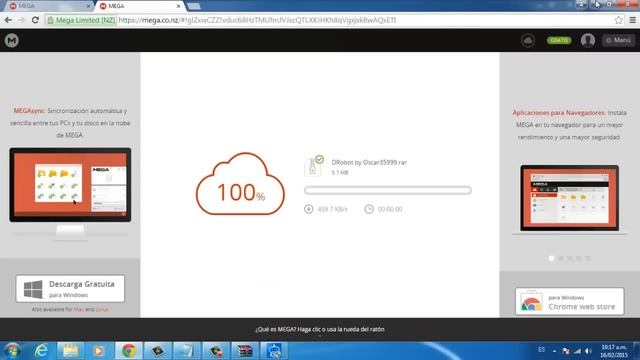Click the laptop browser apps preview image
Image resolution: width=640 pixels, height=360 pixels.
[x=569, y=199]
